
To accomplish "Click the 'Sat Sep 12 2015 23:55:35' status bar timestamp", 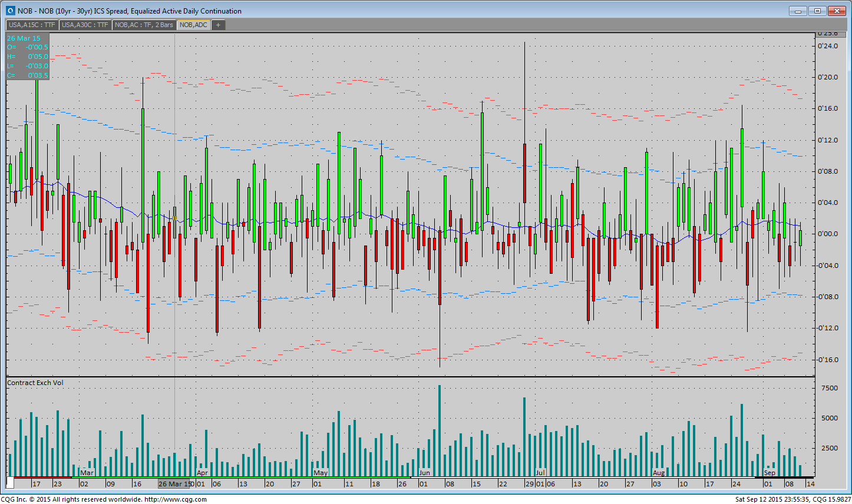I will pos(772,499).
